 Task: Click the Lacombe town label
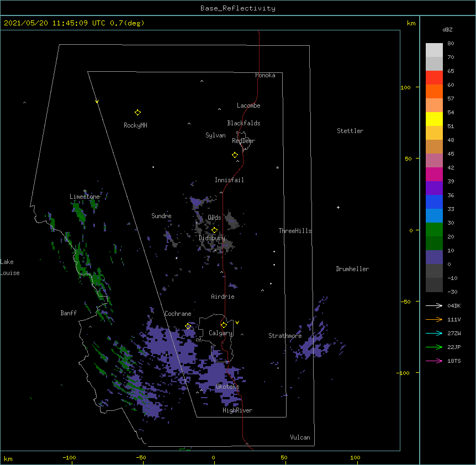[x=248, y=105]
